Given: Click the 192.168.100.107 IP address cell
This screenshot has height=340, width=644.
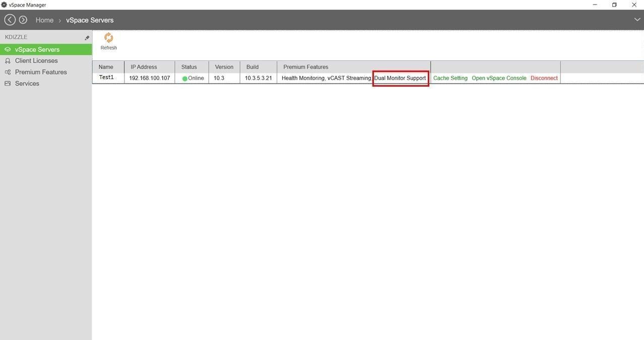Looking at the screenshot, I should [x=150, y=78].
